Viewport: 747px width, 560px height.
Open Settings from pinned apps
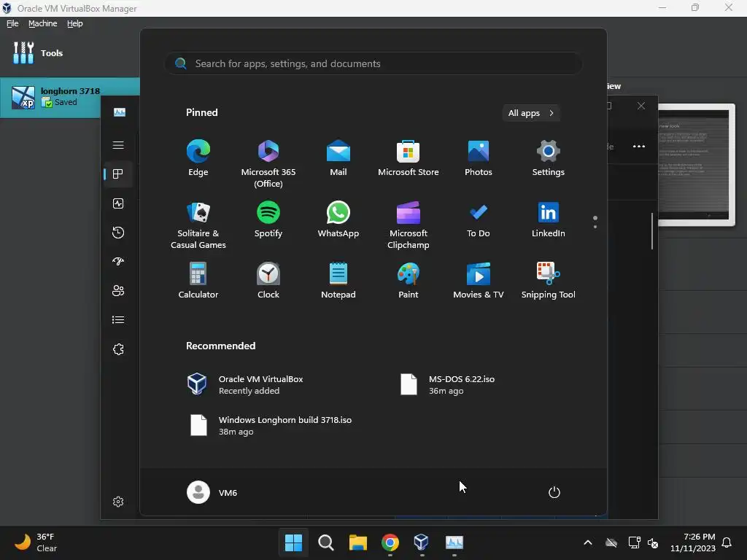tap(549, 158)
